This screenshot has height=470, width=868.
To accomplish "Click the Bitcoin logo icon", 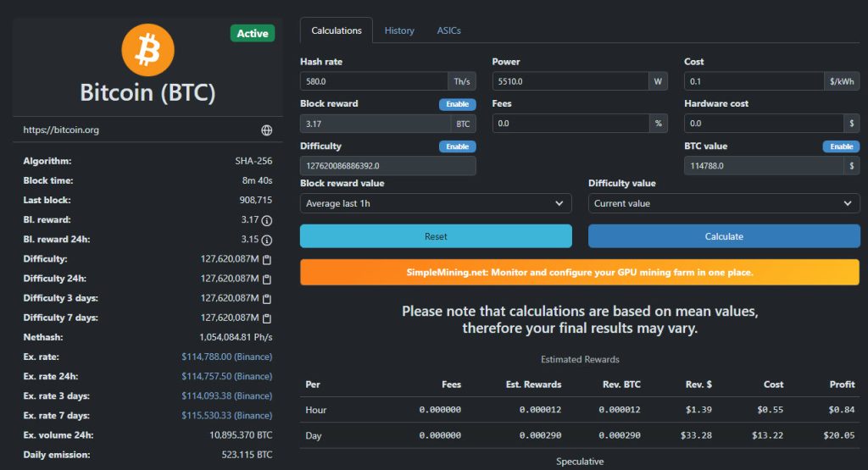I will (x=147, y=49).
